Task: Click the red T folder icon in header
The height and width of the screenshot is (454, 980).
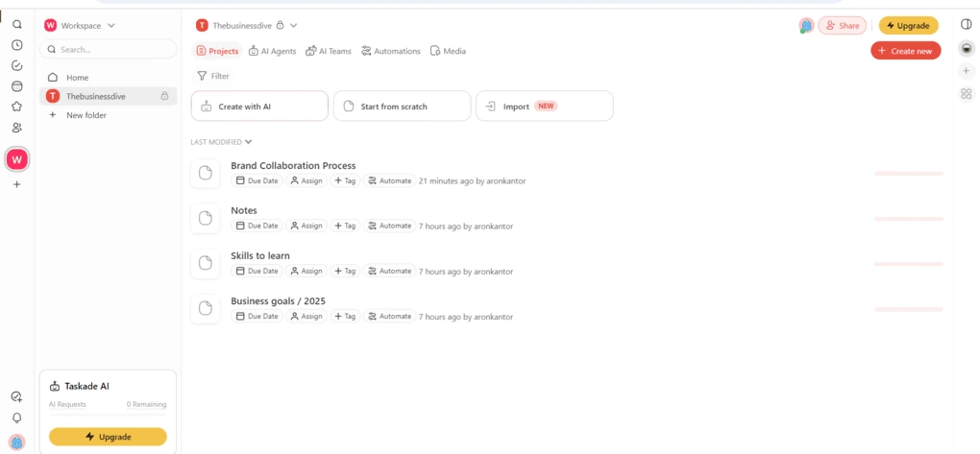Action: pos(202,26)
